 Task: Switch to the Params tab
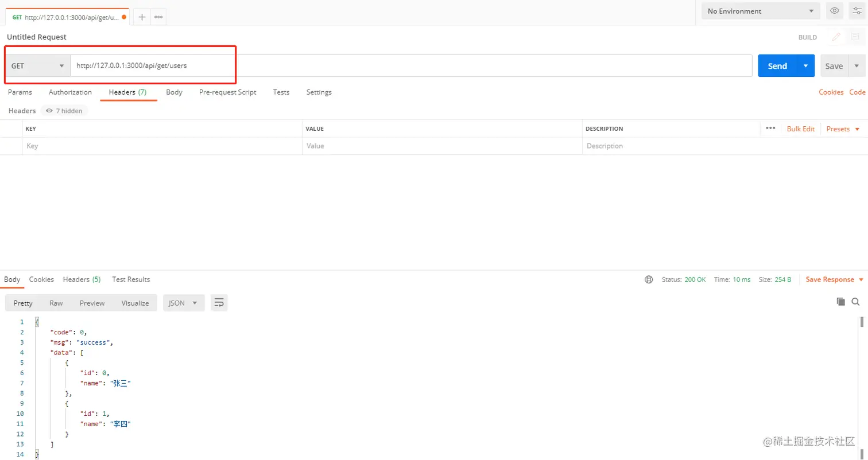20,92
